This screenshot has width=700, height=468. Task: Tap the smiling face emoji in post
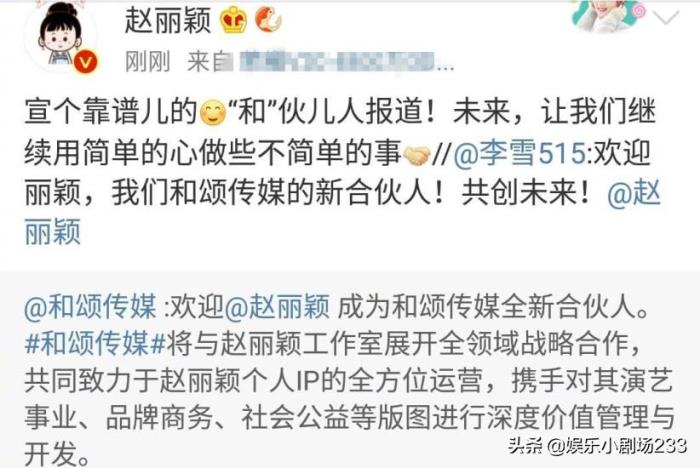(213, 113)
